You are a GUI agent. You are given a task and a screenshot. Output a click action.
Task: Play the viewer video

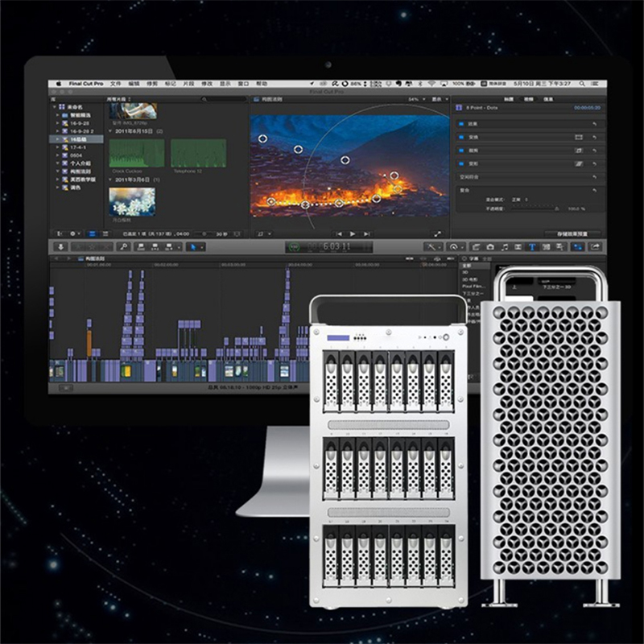351,233
